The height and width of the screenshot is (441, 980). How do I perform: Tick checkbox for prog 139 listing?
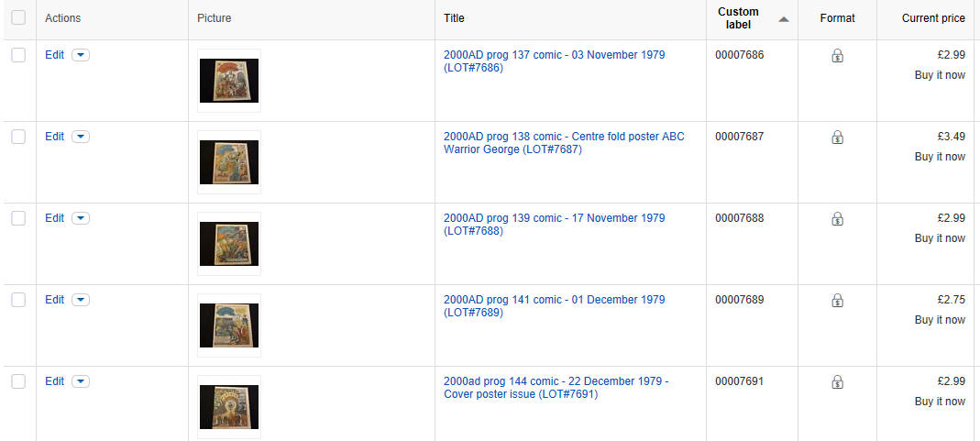click(x=18, y=218)
